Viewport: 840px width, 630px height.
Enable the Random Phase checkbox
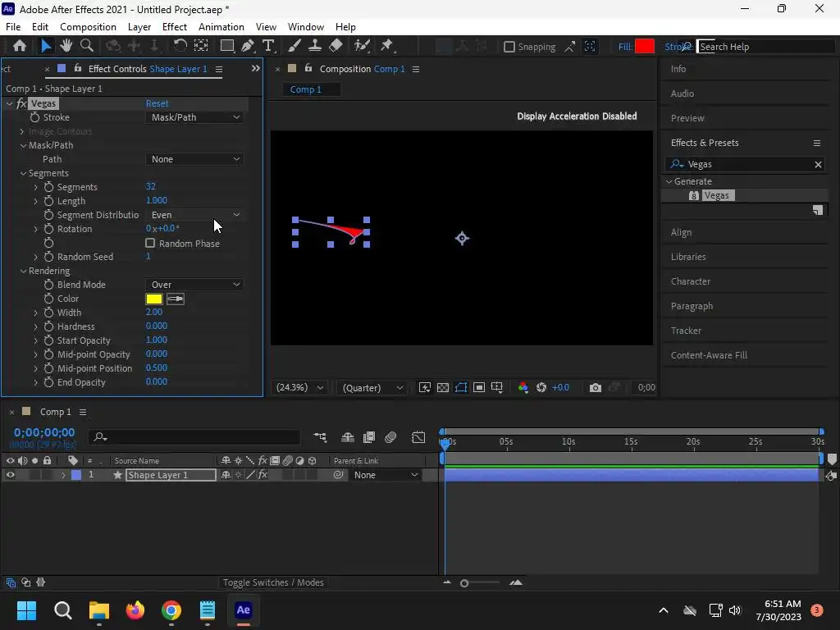(151, 243)
